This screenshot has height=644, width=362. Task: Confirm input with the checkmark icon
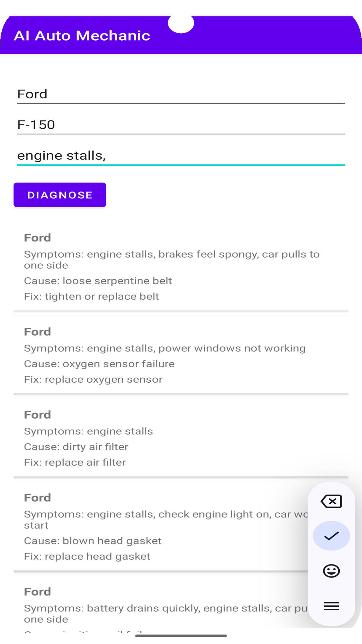pos(331,536)
